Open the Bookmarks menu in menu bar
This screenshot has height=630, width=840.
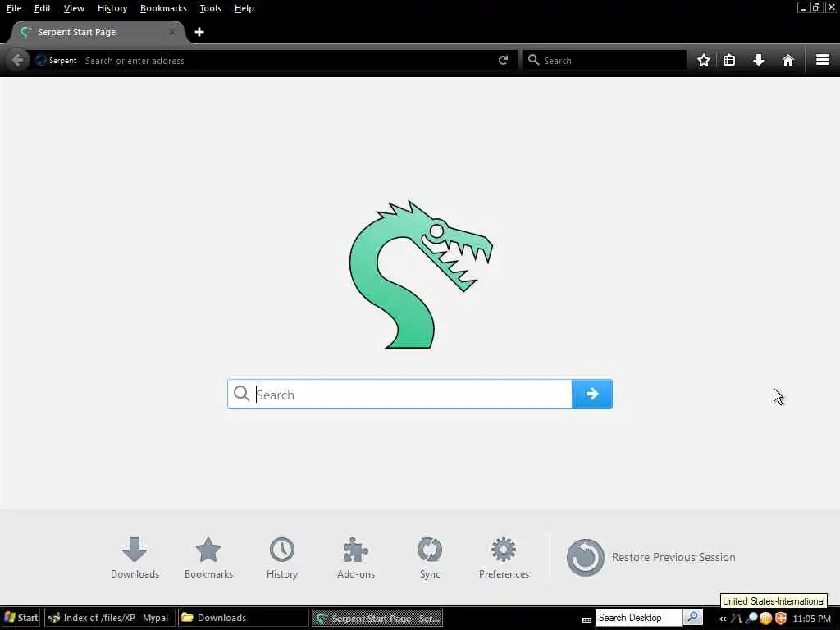163,8
